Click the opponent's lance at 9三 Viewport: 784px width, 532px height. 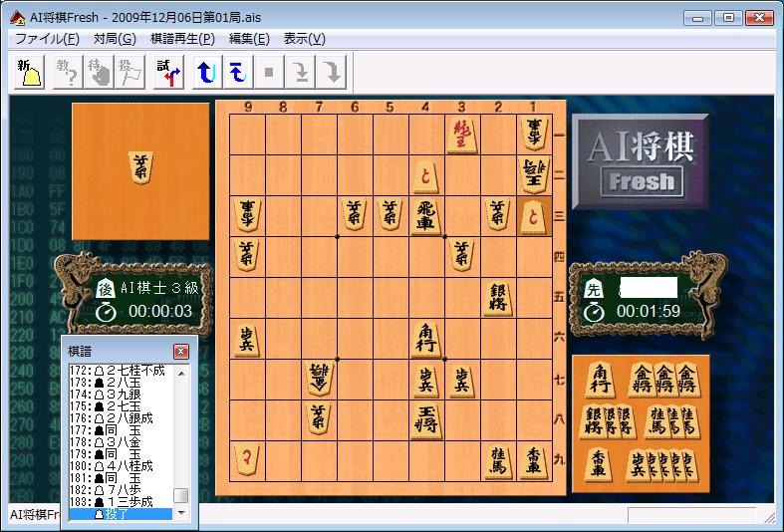click(247, 215)
